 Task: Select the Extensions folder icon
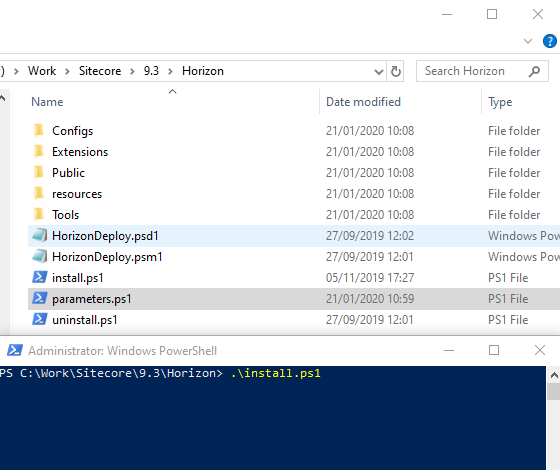[39, 151]
